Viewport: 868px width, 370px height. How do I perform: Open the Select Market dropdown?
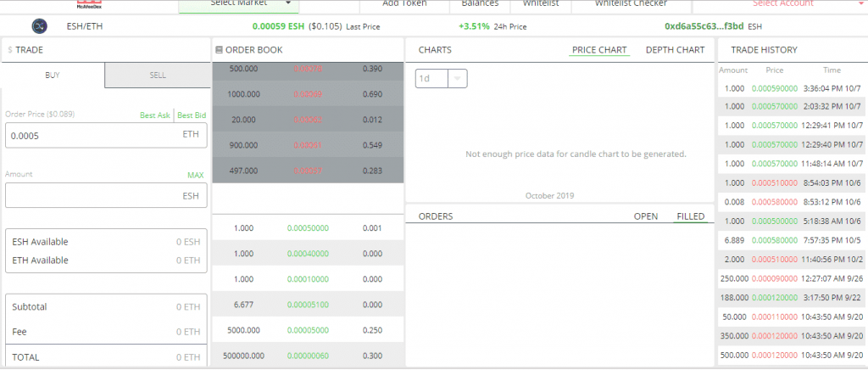point(239,4)
